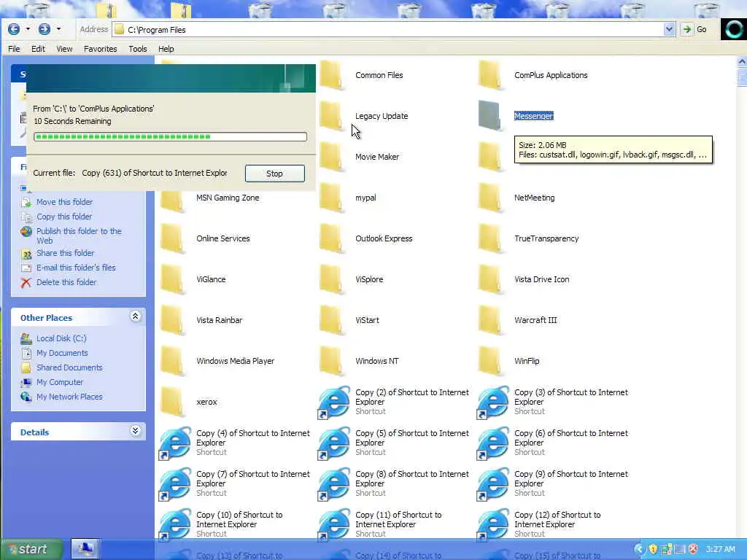The image size is (747, 560).
Task: Click the copy progress bar
Action: [170, 136]
